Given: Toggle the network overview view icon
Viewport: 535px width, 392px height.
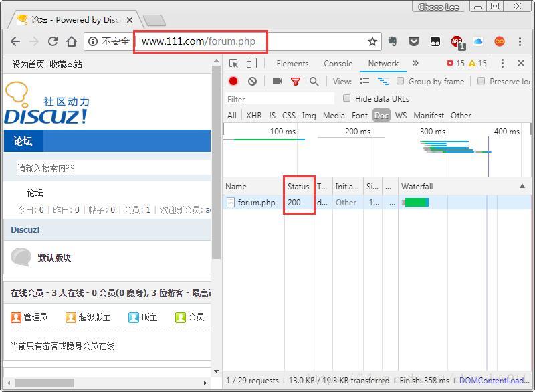Looking at the screenshot, I should point(383,81).
